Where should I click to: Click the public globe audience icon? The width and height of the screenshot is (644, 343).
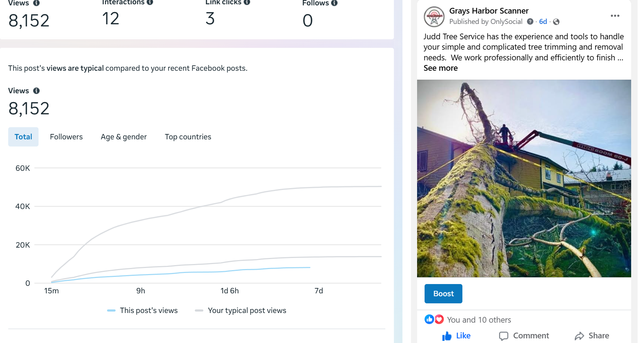pos(556,22)
